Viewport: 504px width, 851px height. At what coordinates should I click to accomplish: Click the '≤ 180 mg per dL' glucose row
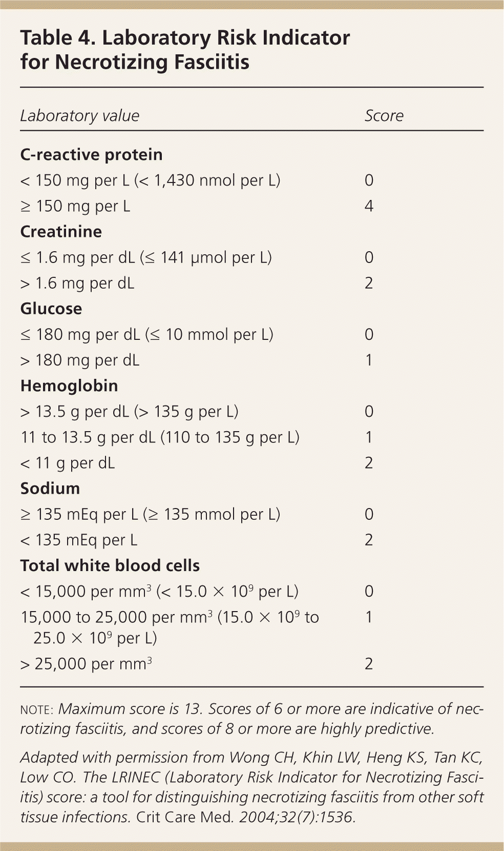147,334
